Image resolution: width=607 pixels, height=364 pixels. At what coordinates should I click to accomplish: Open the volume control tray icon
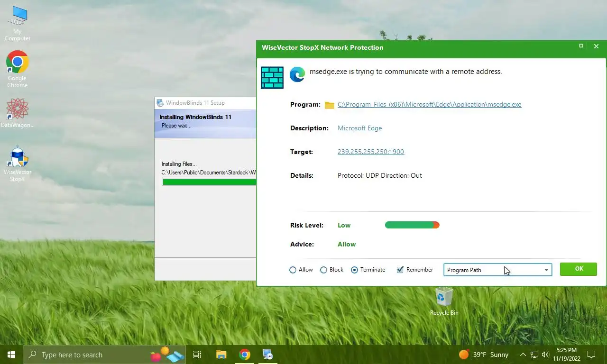tap(545, 355)
